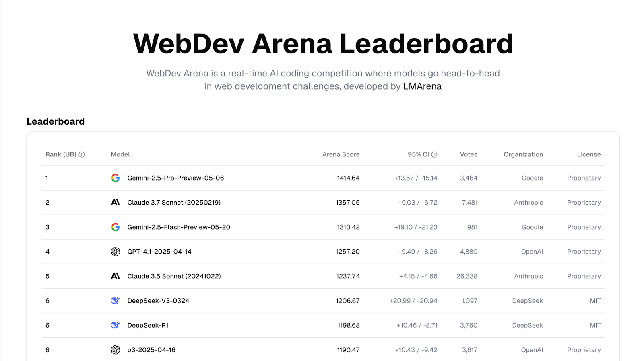Click the Rank (UB) column header
This screenshot has height=361, width=644.
(x=61, y=154)
